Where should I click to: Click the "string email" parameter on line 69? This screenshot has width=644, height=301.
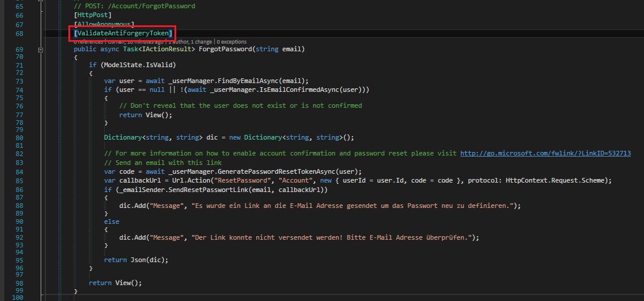click(x=278, y=49)
